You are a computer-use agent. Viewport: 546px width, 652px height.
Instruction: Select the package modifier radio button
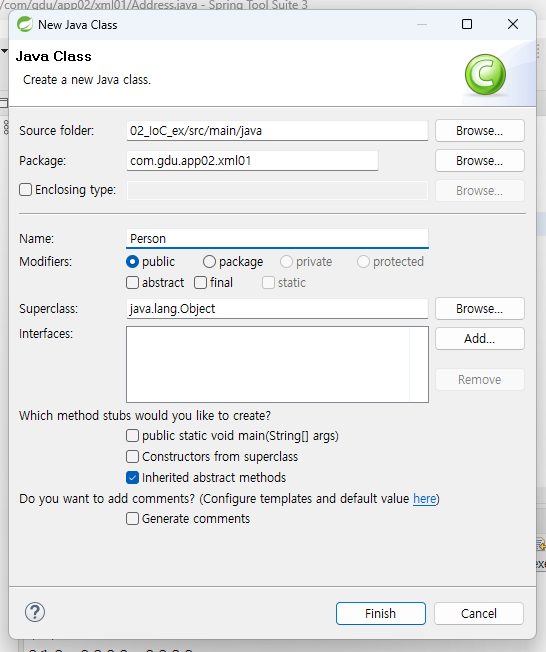tap(209, 262)
